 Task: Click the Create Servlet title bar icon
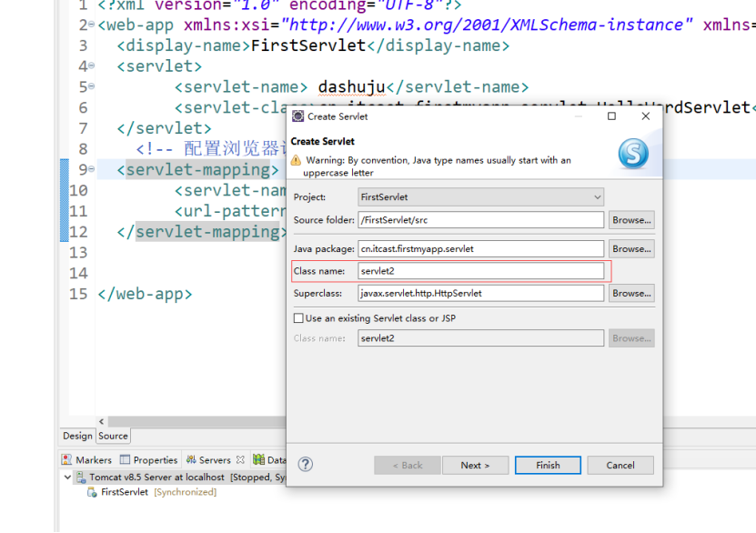click(298, 116)
